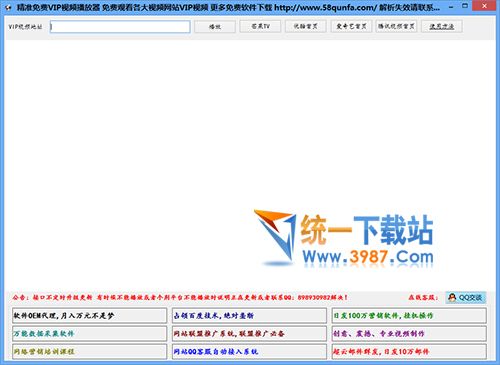Open 日发100万营销软件,挂机操作 ad button

coord(409,316)
